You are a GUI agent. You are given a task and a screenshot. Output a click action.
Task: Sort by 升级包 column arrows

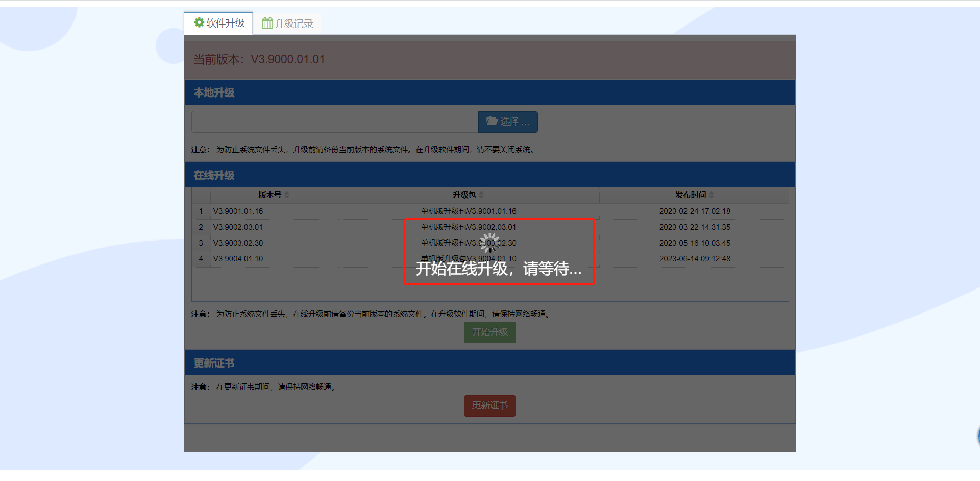481,195
